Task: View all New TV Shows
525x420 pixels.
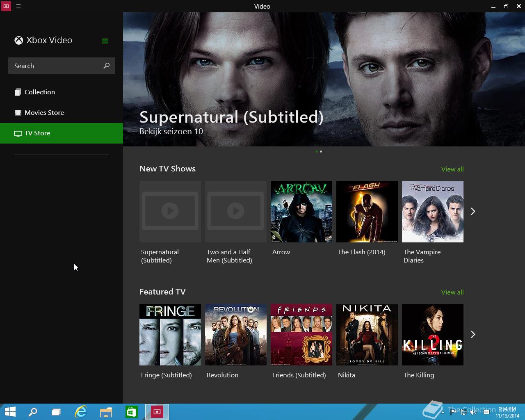Action: point(452,169)
